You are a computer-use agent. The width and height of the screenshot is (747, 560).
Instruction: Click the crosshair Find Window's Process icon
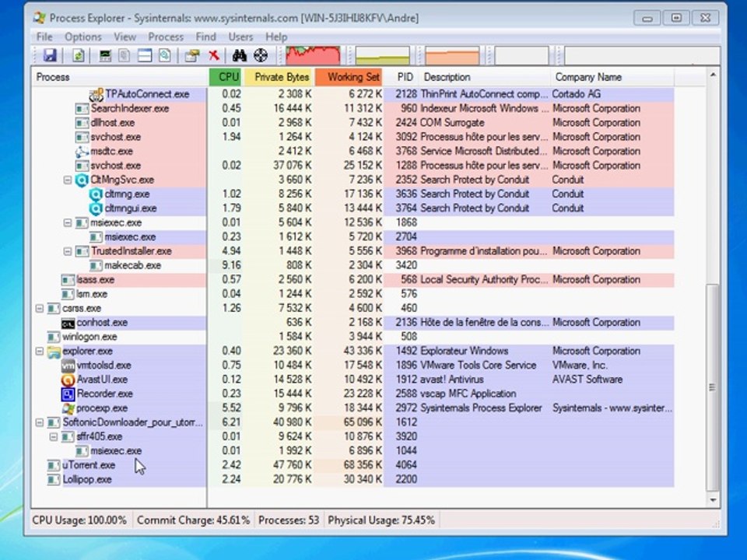(x=260, y=55)
